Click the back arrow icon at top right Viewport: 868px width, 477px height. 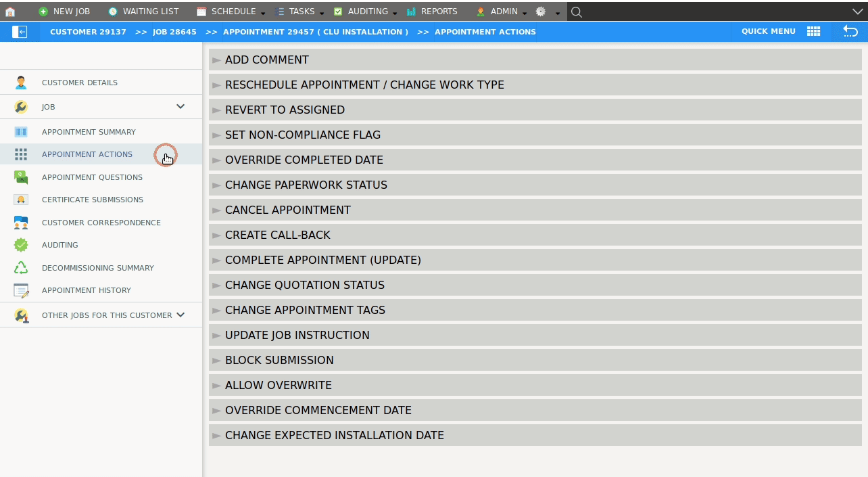tap(850, 31)
